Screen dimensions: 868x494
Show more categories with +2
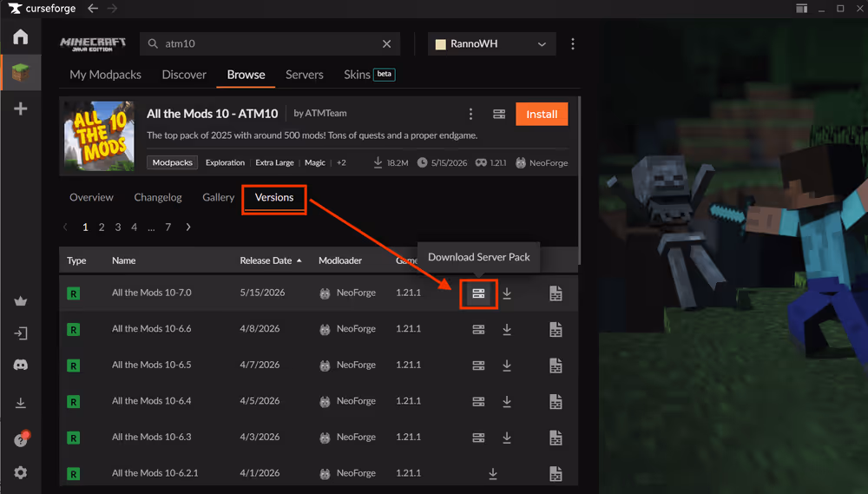tap(341, 163)
